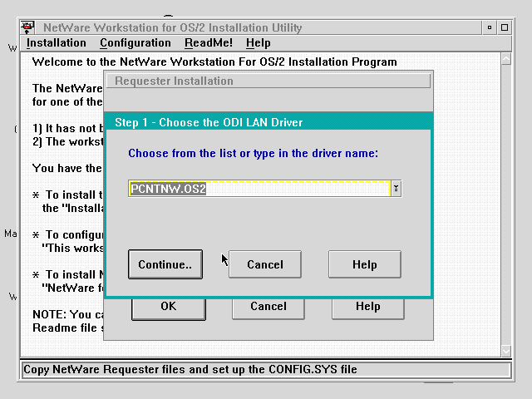532x399 pixels.
Task: Expand the ODI LAN driver dropdown list
Action: (396, 189)
